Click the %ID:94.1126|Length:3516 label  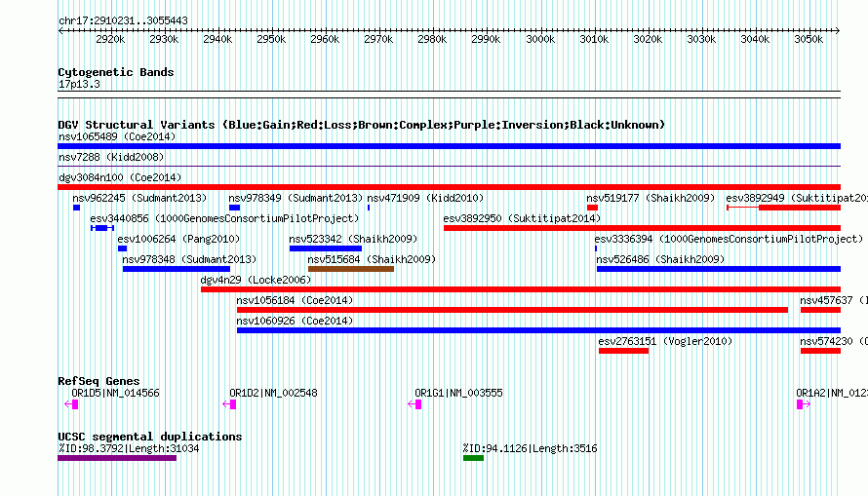[x=531, y=448]
